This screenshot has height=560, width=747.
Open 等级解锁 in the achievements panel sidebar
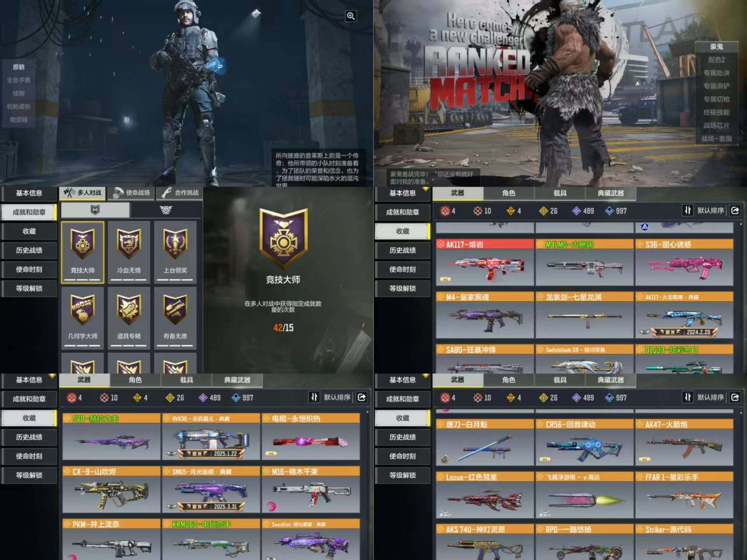click(x=29, y=289)
